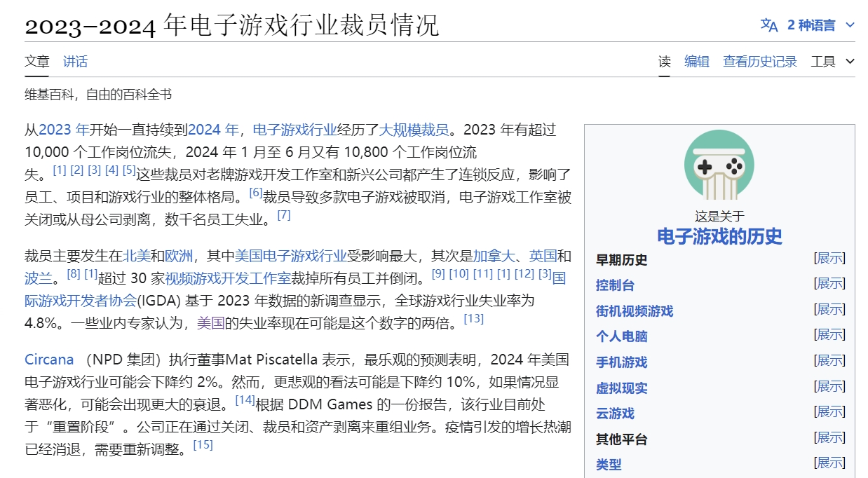This screenshot has width=868, height=478.
Task: Expand 云游戏 row via 展示
Action: tap(829, 412)
